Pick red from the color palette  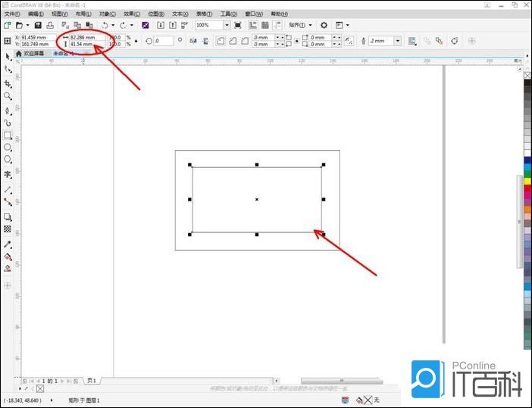click(x=527, y=188)
